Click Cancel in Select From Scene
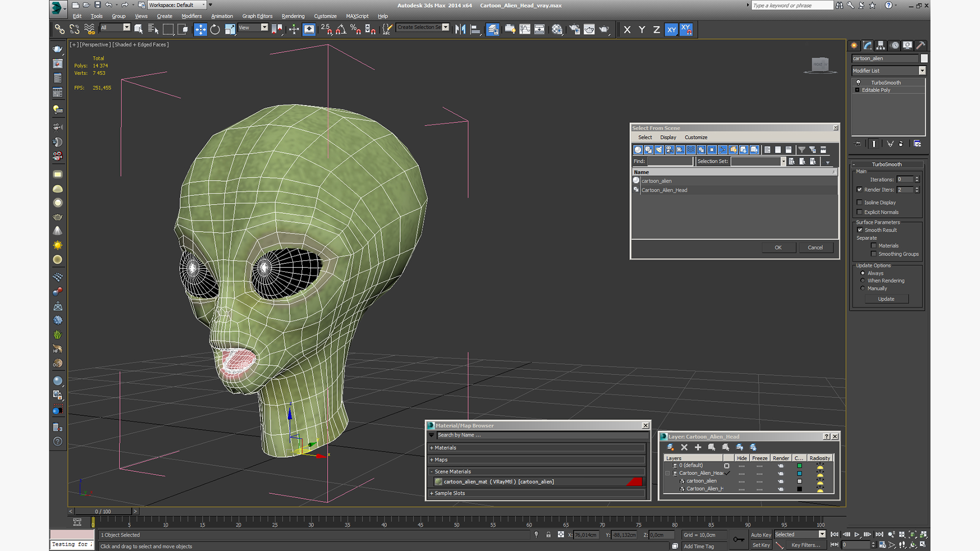 tap(815, 247)
